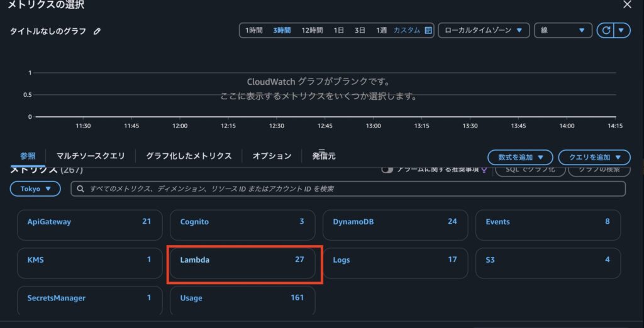The height and width of the screenshot is (328, 644).
Task: Toggle alarm recommendations switch
Action: (387, 170)
